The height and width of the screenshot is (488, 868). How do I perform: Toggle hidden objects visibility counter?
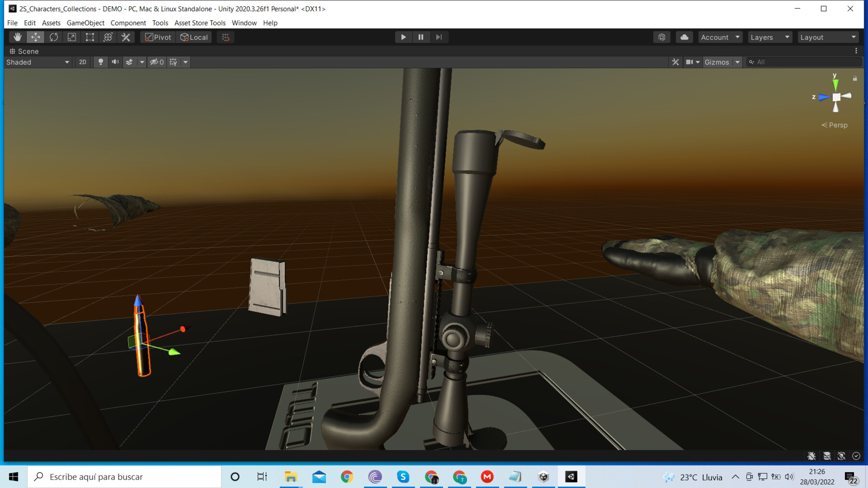click(157, 62)
